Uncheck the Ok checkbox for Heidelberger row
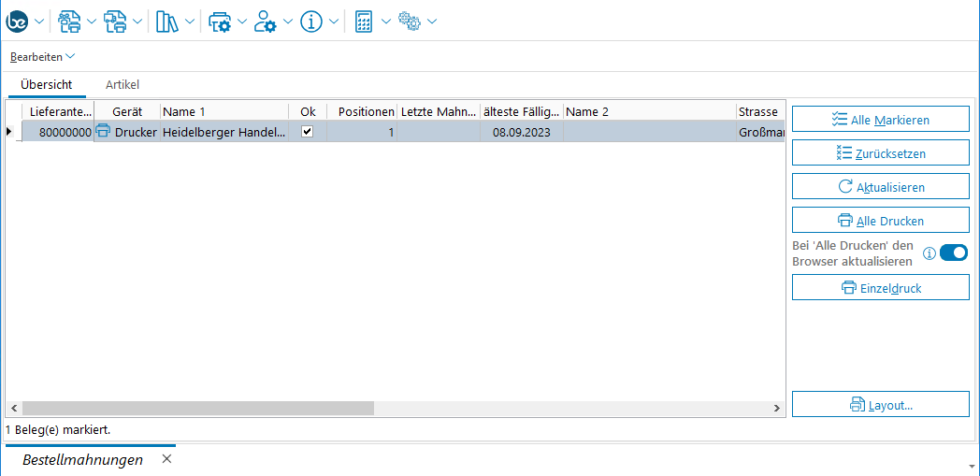Image resolution: width=980 pixels, height=476 pixels. click(307, 132)
